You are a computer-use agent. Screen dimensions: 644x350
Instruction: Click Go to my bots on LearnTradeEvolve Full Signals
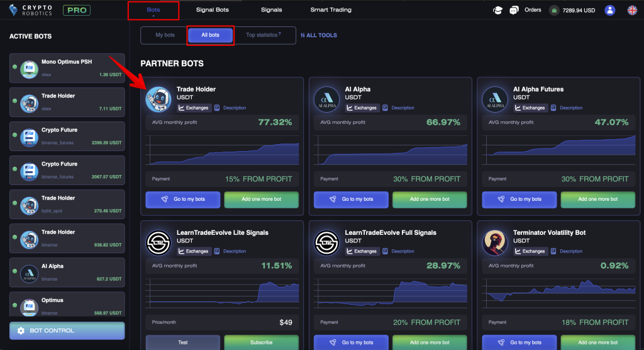351,342
